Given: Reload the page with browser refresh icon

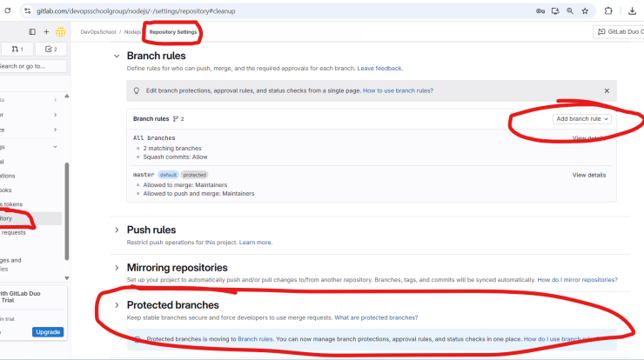Looking at the screenshot, I should pyautogui.click(x=7, y=10).
